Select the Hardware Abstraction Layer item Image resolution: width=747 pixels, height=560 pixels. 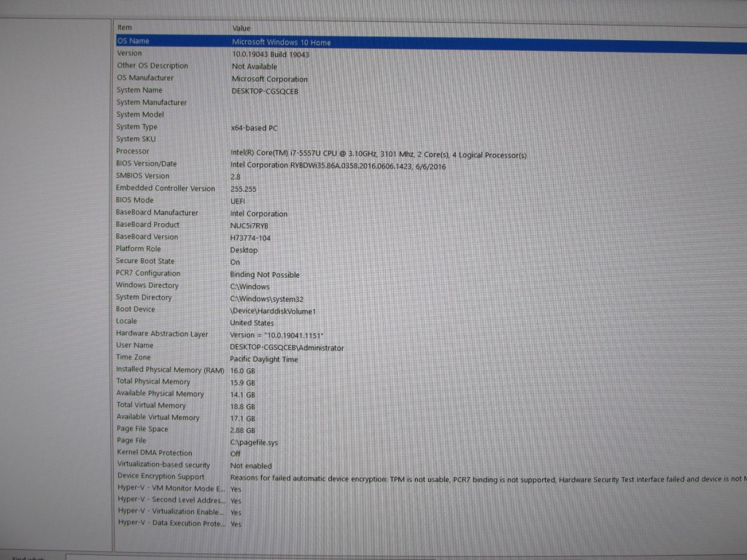163,334
